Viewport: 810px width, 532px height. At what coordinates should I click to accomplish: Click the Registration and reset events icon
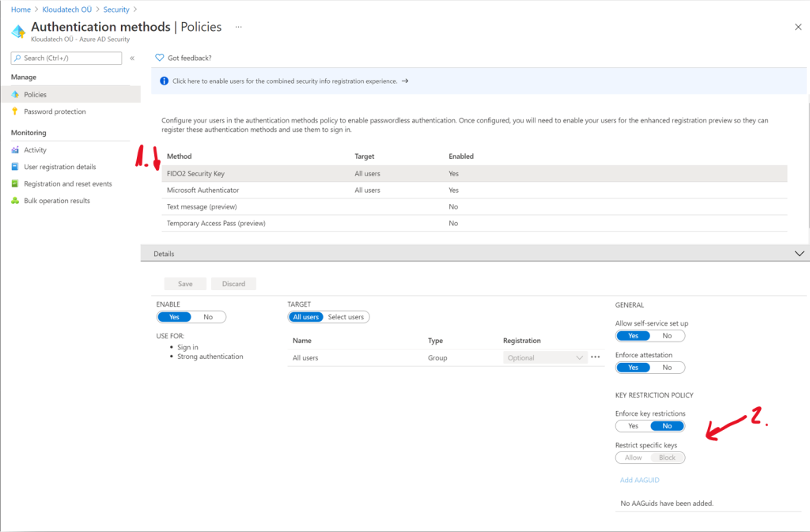pyautogui.click(x=15, y=183)
